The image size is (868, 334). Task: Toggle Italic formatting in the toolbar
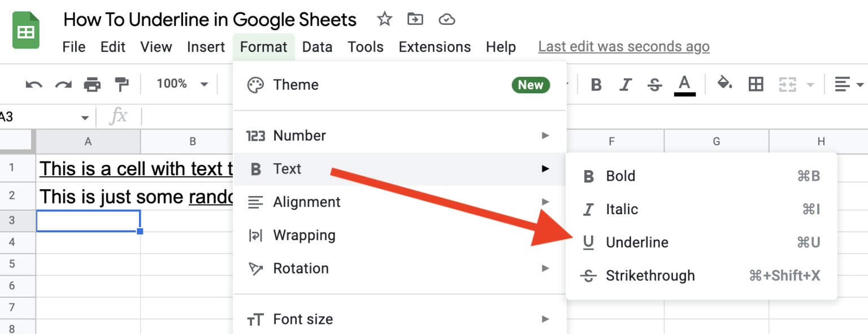coord(626,84)
